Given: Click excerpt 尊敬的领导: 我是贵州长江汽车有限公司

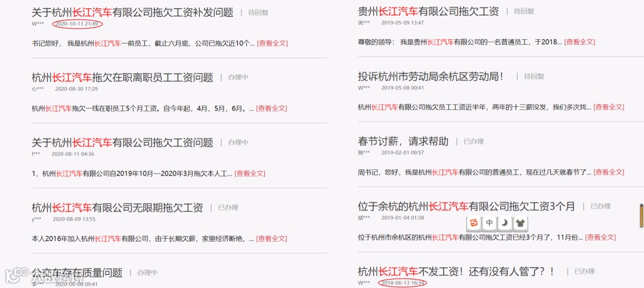Looking at the screenshot, I should click(x=460, y=42).
